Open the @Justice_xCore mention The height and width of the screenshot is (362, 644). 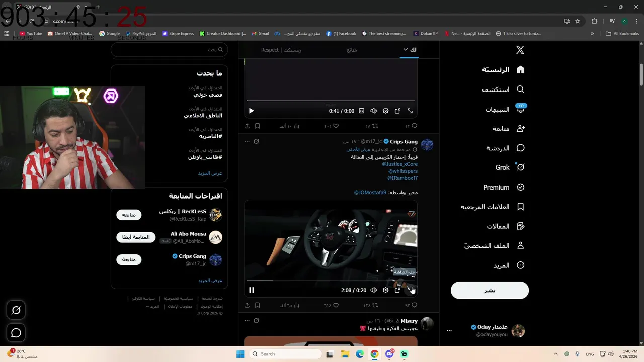399,164
